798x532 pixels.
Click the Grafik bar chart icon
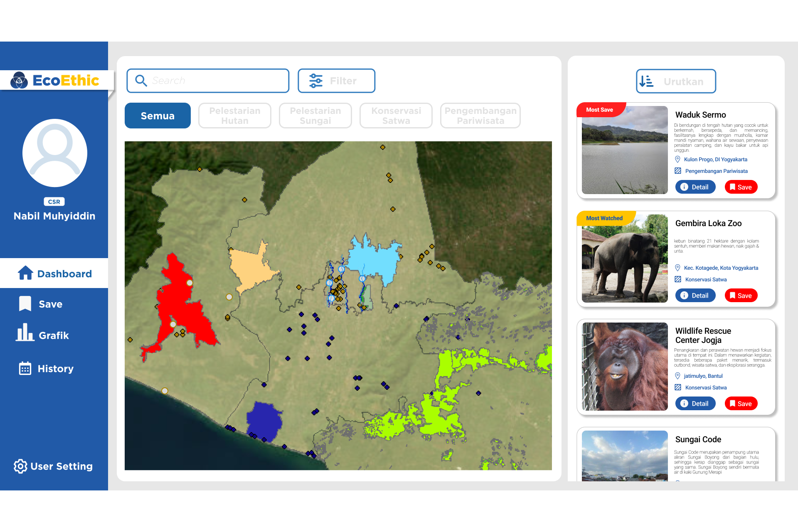(x=25, y=332)
